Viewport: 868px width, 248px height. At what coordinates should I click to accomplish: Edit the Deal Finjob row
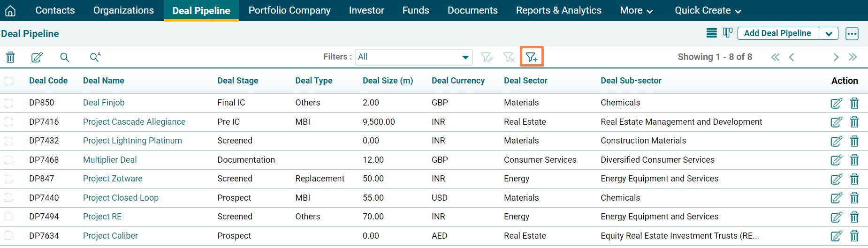[836, 103]
